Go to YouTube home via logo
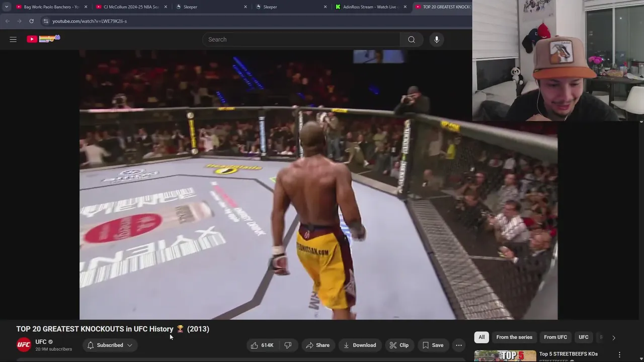644x362 pixels. click(x=43, y=39)
